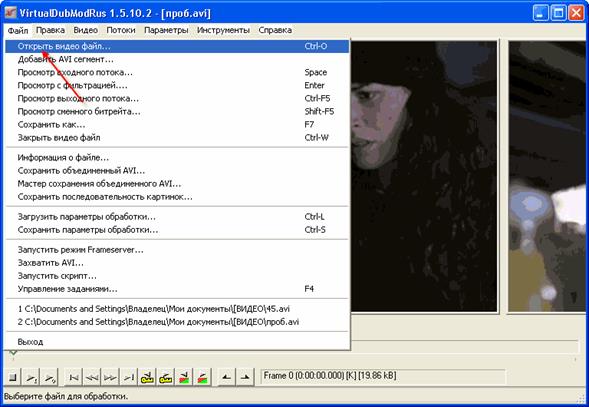Select Загрузить параметры обработки…
589x407 pixels.
click(177, 217)
